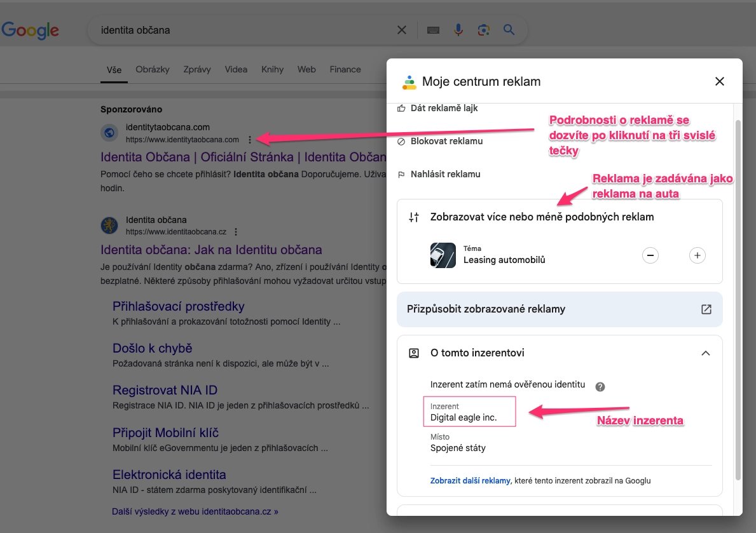
Task: Click the magnifier search icon
Action: pyautogui.click(x=509, y=30)
